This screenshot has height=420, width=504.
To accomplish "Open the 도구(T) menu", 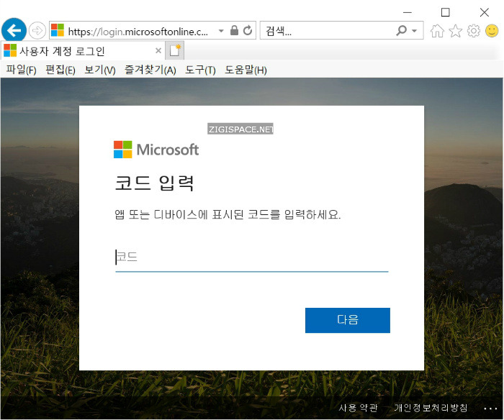I will coord(200,70).
